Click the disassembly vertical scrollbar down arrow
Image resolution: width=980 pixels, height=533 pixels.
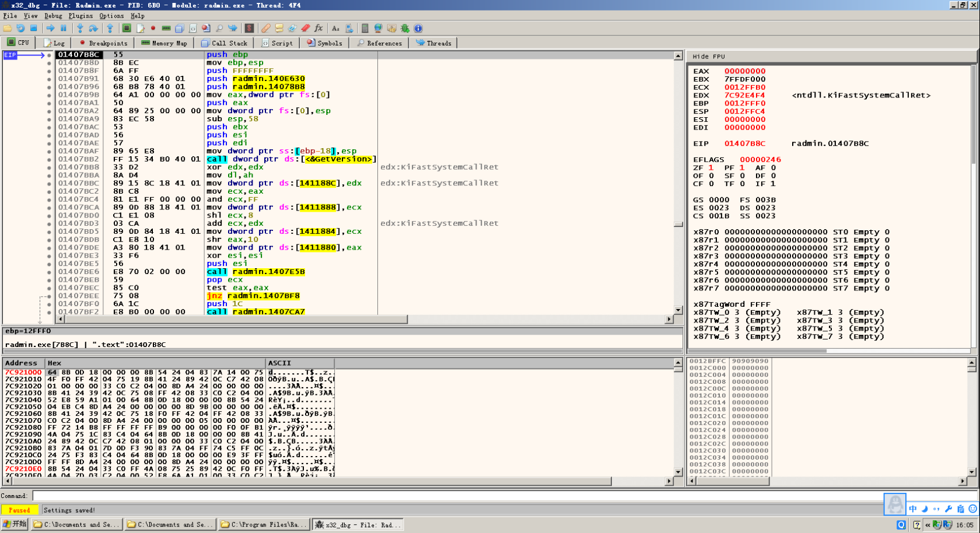click(678, 310)
